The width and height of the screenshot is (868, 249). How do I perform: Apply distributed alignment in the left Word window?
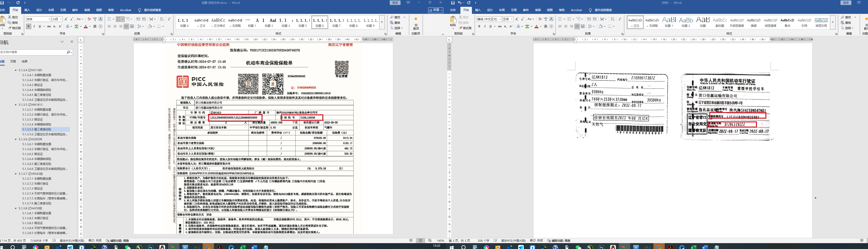point(132,26)
